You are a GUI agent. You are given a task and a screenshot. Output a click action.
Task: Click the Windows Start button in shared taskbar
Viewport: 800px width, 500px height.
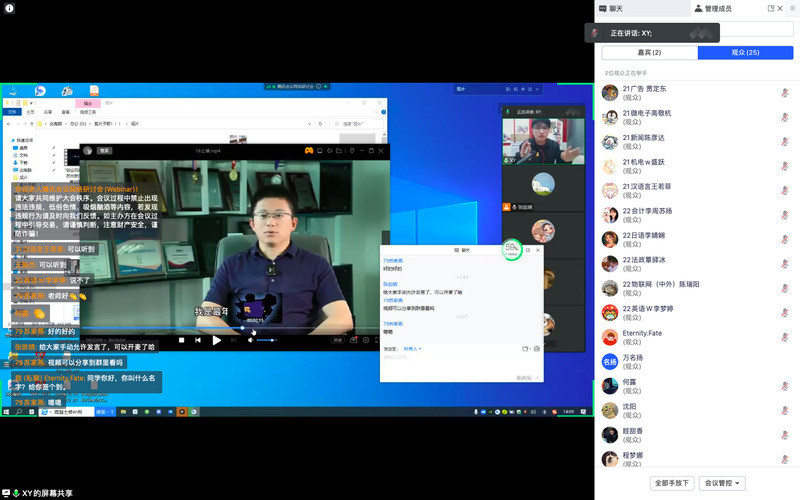[7, 412]
